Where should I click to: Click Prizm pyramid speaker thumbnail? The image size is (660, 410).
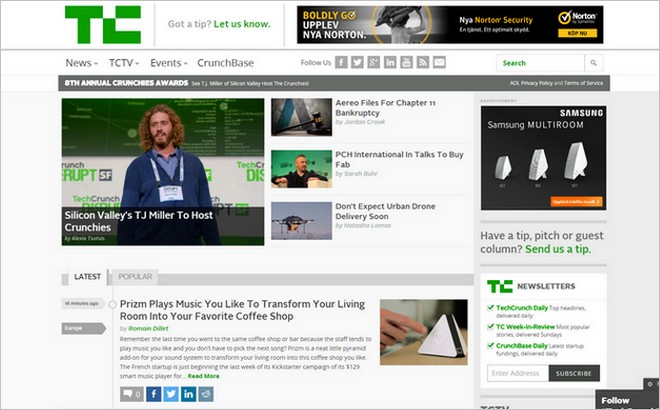pos(423,332)
